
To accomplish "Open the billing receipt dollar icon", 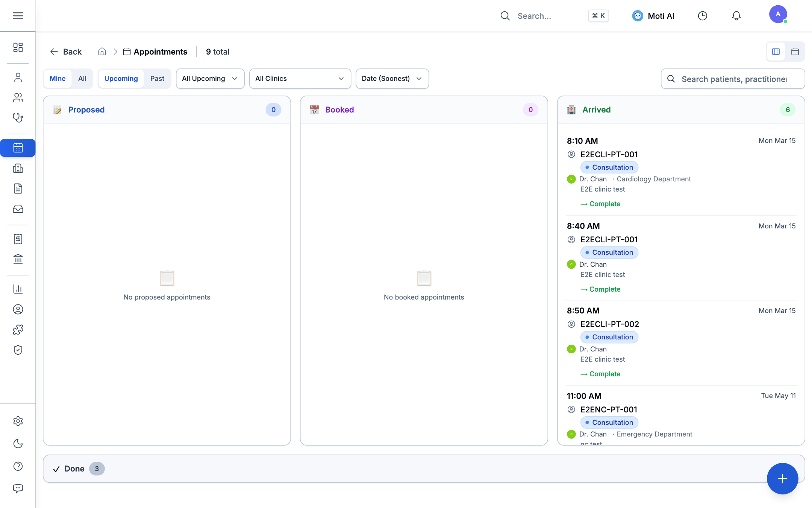I will pos(18,239).
